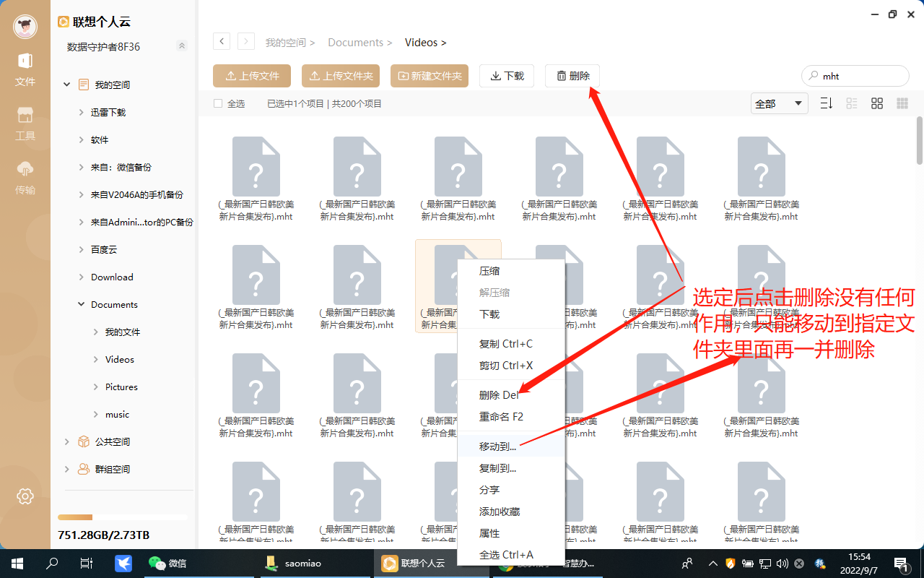Expand the 迅雷下载 folder node
Screen dimensions: 924x578
[x=82, y=112]
